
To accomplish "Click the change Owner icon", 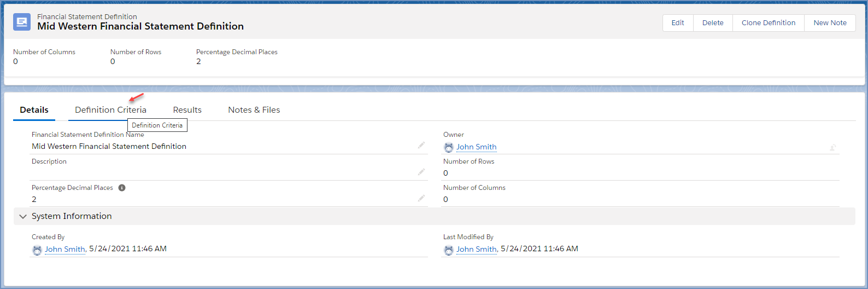I will 832,147.
